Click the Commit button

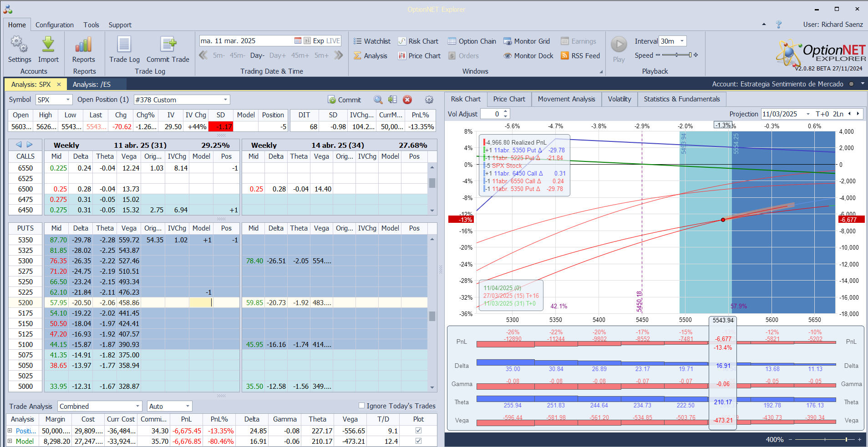coord(345,100)
